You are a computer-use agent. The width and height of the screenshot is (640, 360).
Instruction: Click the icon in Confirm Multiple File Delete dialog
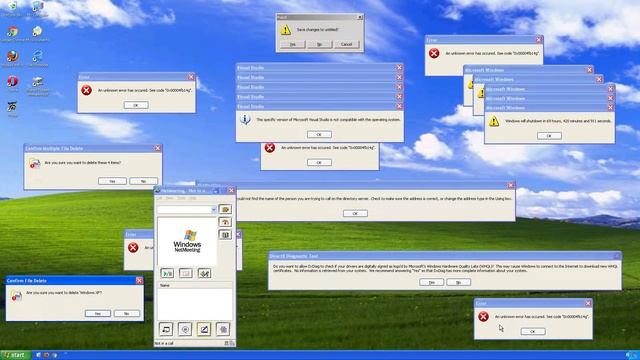(x=35, y=164)
